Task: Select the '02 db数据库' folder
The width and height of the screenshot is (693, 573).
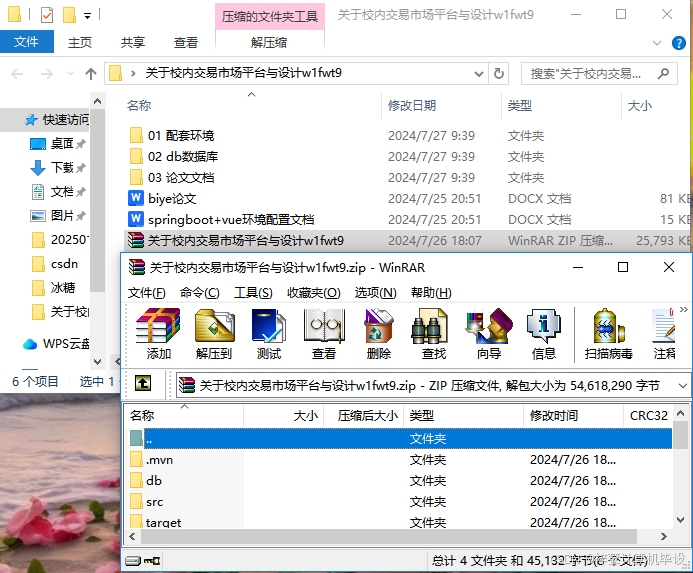Action: click(174, 157)
